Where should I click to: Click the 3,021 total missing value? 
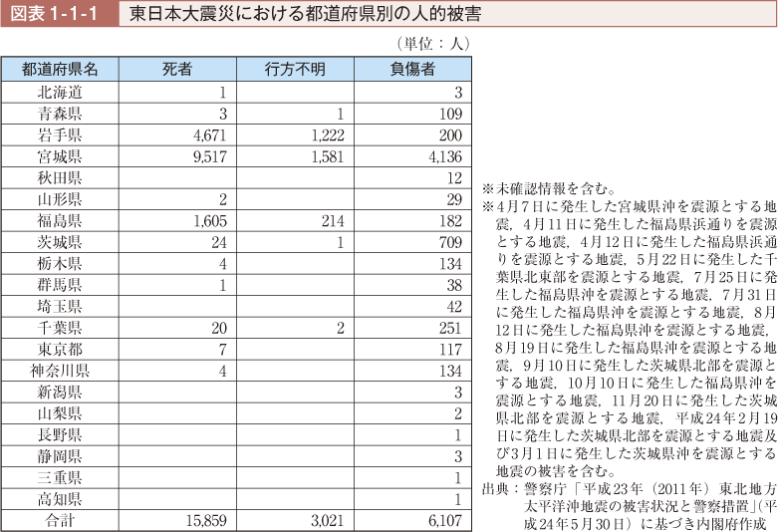tap(328, 521)
